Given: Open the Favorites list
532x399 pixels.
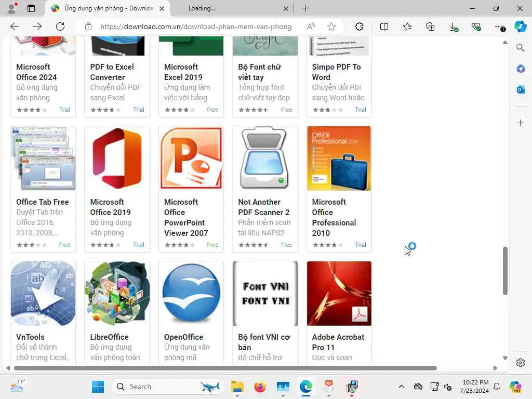Looking at the screenshot, I should (407, 26).
